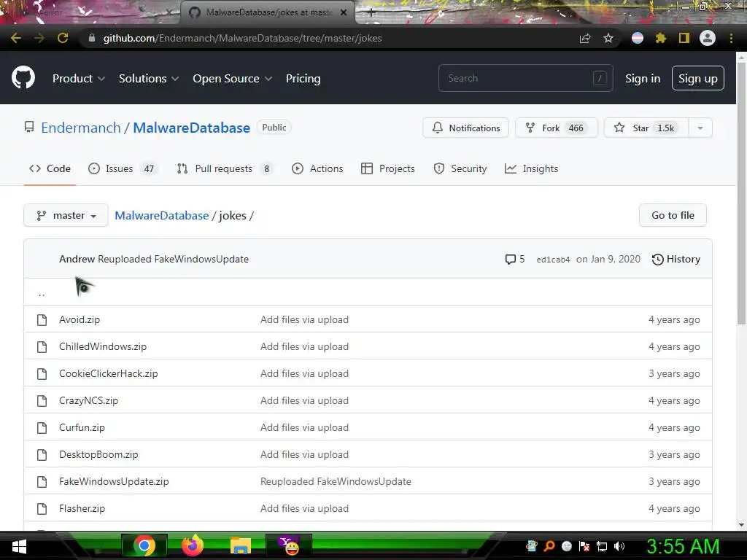
Task: Open Curfun.zip
Action: (82, 427)
